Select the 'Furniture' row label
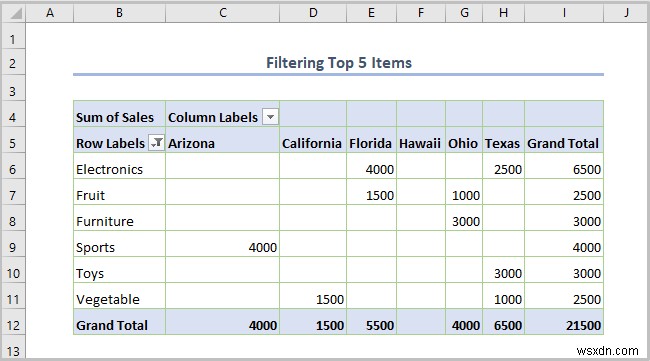 [119, 218]
